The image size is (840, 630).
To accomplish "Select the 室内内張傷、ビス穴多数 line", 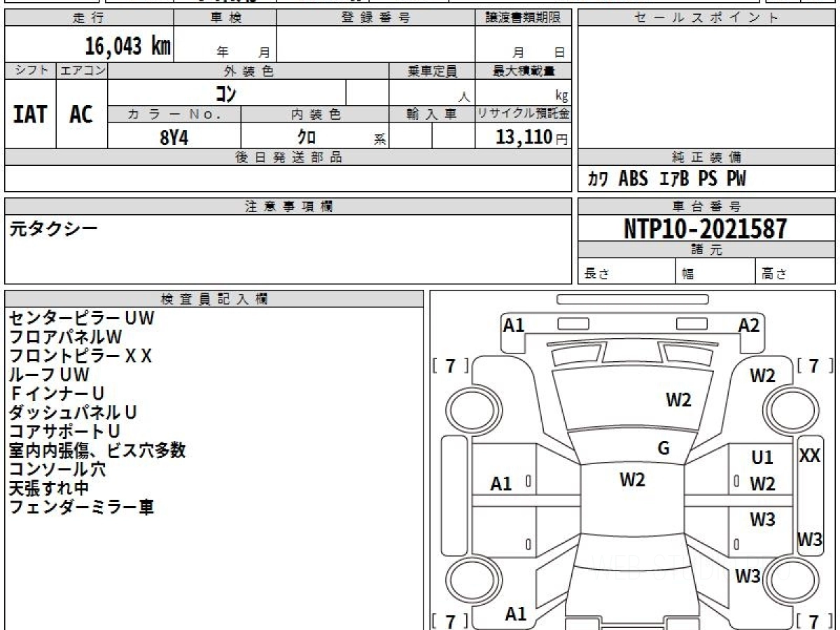I will pos(97,450).
